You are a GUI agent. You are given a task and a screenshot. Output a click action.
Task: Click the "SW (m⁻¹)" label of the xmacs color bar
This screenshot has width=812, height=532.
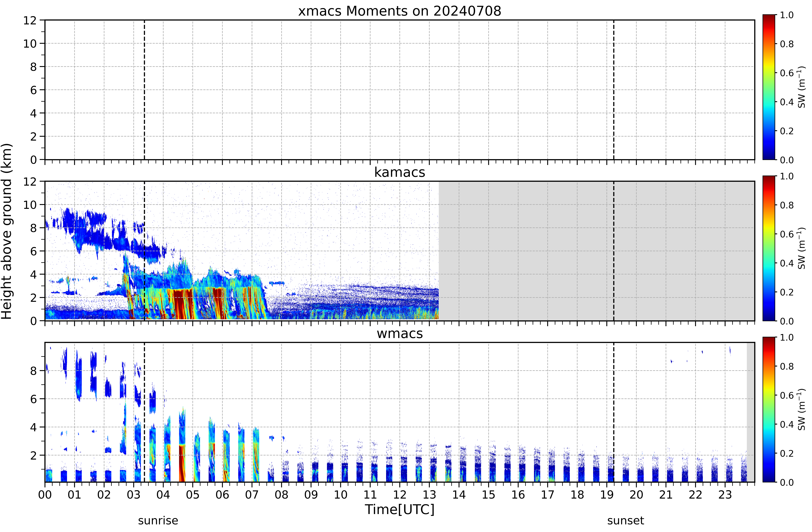point(801,87)
